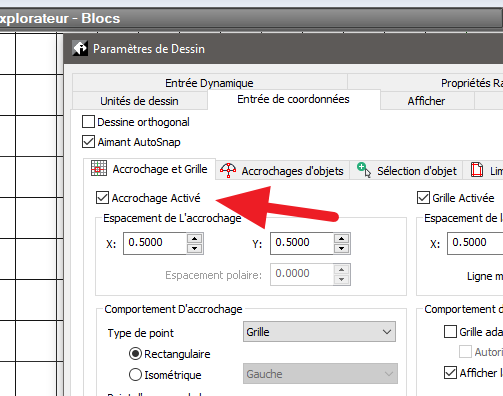Click the Comportement D'accrochage label
The image size is (503, 396).
173,309
